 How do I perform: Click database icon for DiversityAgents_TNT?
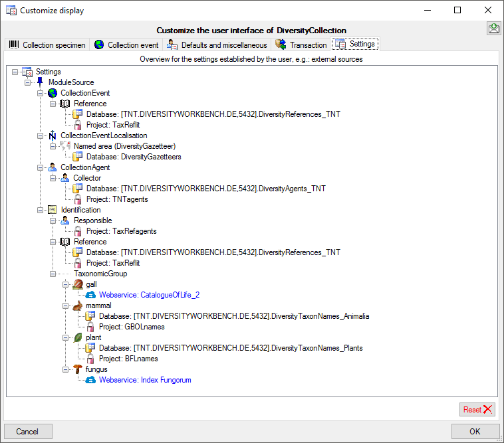78,189
